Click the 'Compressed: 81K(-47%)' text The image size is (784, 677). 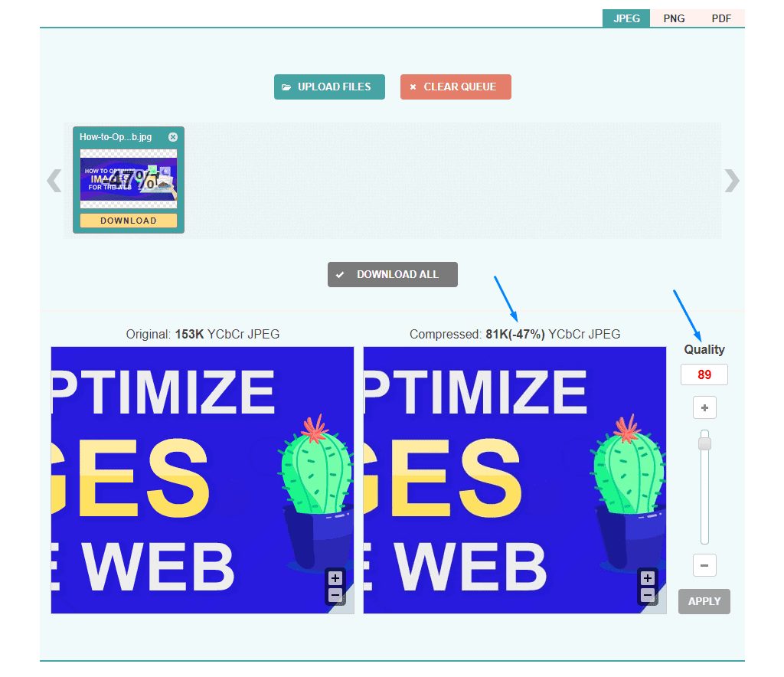(477, 334)
